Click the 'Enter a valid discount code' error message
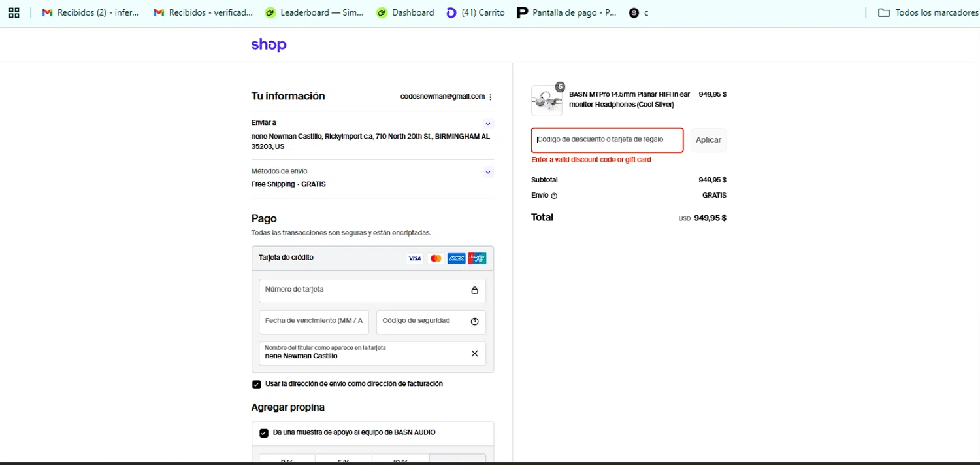The image size is (980, 465). pyautogui.click(x=591, y=160)
